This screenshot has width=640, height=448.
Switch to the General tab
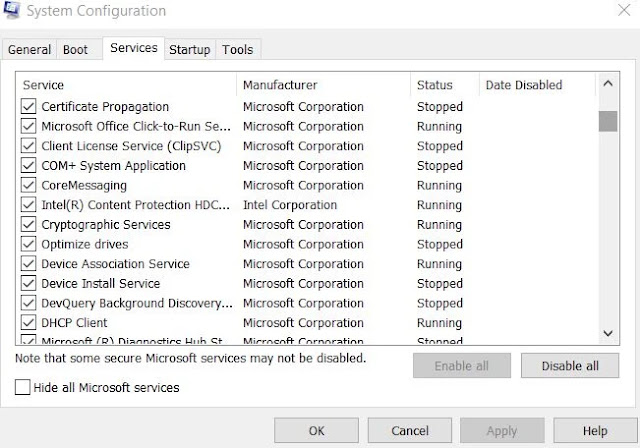(29, 49)
